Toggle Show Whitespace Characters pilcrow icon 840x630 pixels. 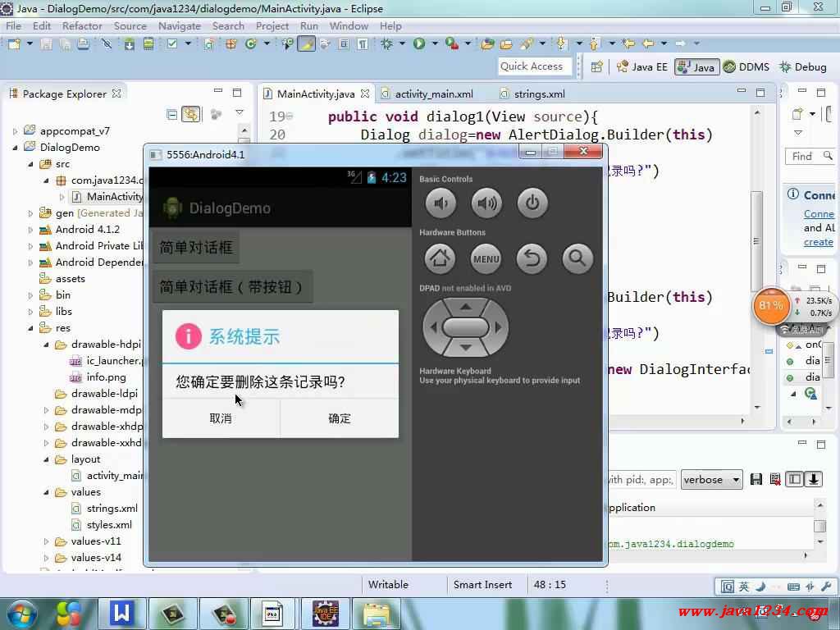click(363, 44)
